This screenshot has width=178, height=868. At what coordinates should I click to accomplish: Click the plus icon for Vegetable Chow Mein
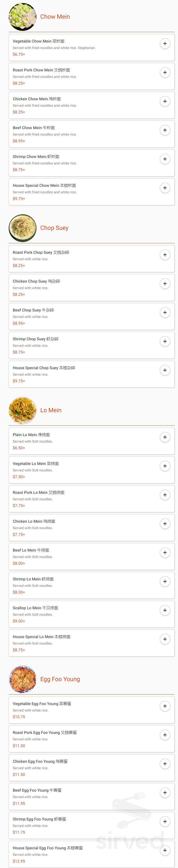click(165, 44)
